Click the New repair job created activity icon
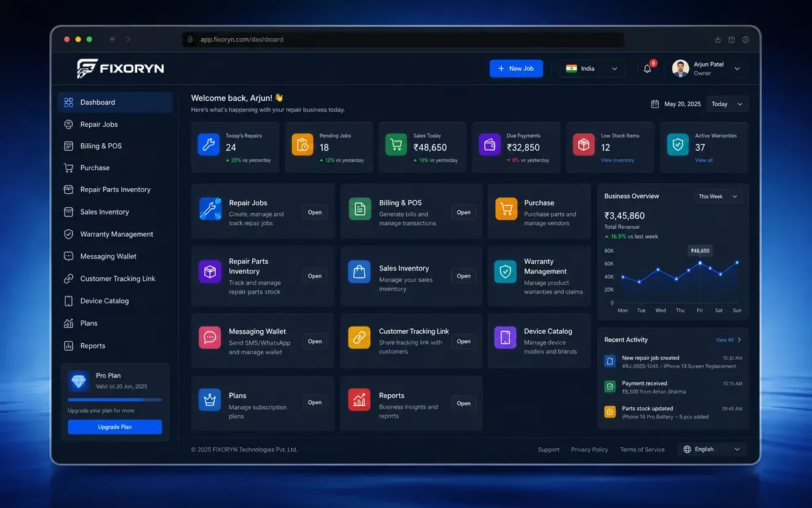 [x=610, y=362]
